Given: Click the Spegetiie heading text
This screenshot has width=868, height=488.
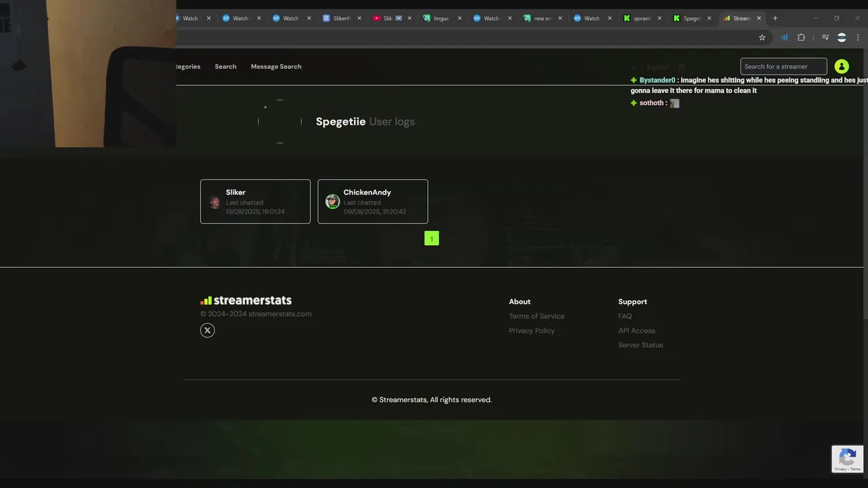Looking at the screenshot, I should [340, 122].
